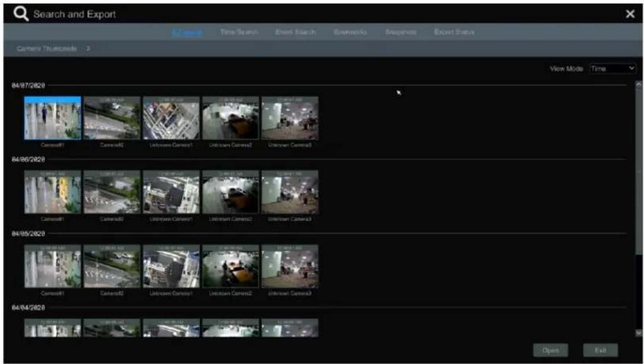Image resolution: width=644 pixels, height=364 pixels.
Task: Open the View Mode dropdown set to Time
Action: point(613,69)
